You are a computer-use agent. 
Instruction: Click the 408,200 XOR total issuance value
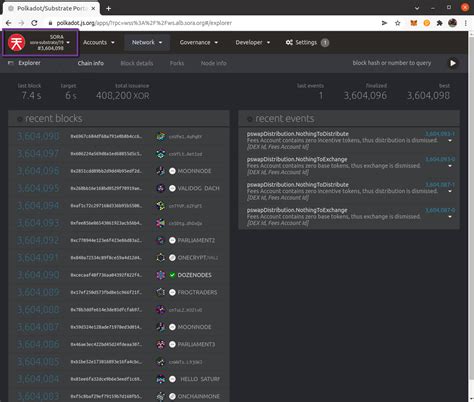click(123, 96)
